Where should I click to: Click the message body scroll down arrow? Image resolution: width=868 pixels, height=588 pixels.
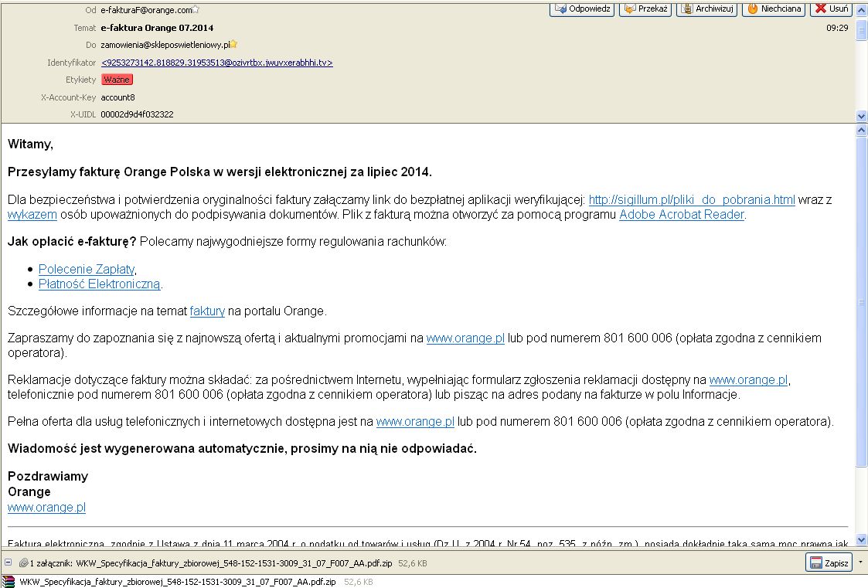[861, 540]
